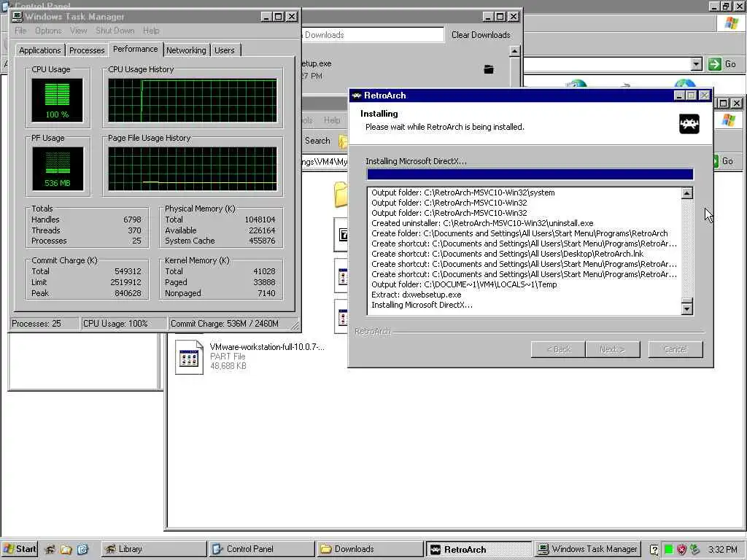Click Page File Usage History graph
Viewport: 747px width, 560px height.
click(193, 168)
